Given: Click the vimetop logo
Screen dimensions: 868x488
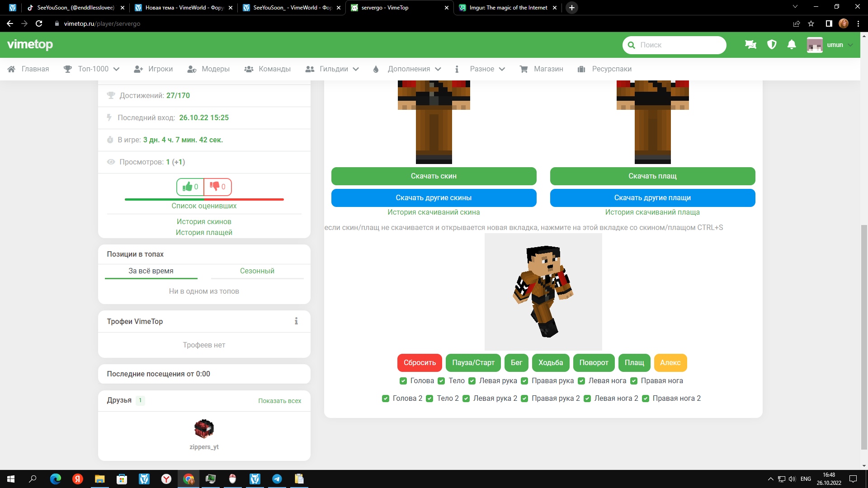Looking at the screenshot, I should coord(30,45).
